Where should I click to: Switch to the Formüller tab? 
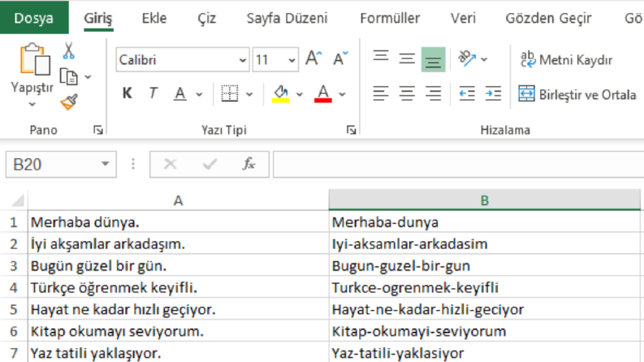click(x=390, y=18)
